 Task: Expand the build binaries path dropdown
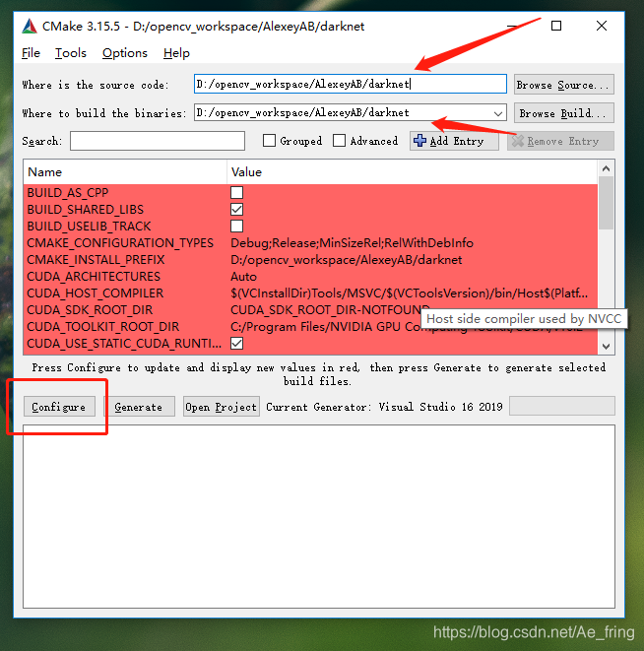(498, 113)
